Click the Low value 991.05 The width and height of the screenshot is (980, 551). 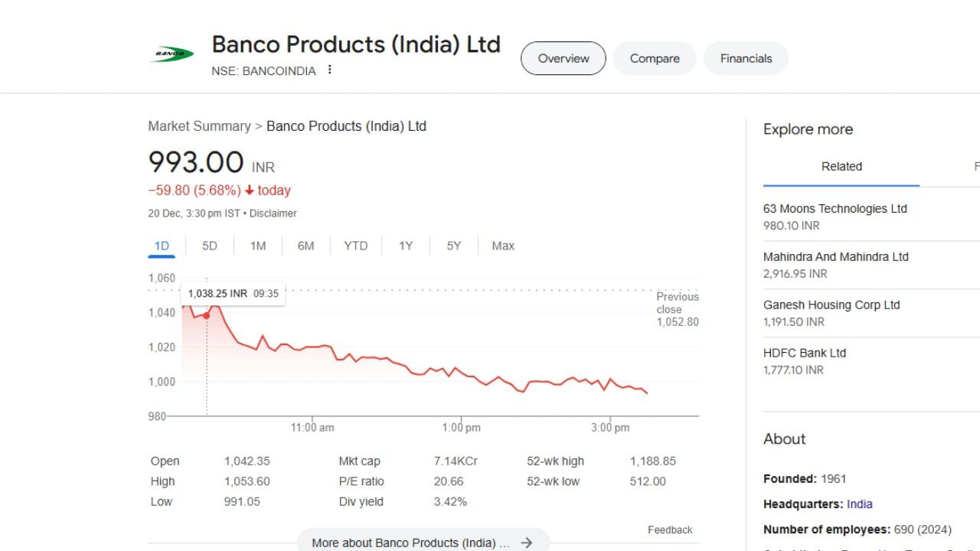tap(241, 502)
